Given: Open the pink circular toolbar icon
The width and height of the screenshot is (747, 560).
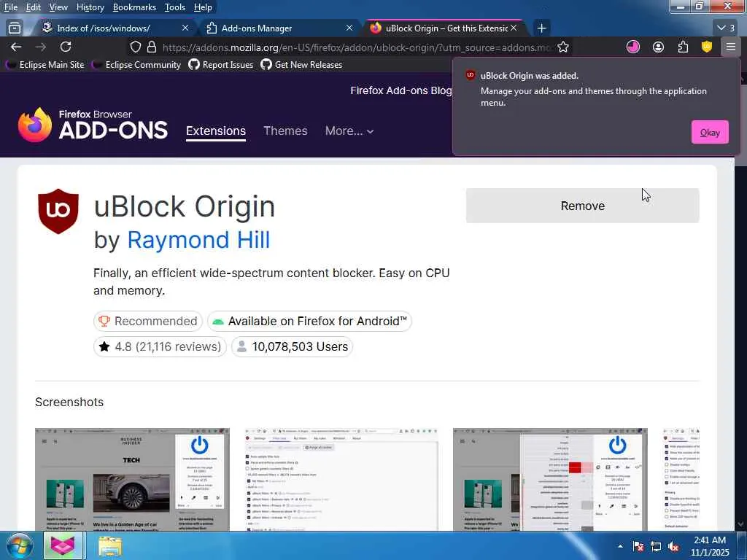Looking at the screenshot, I should (x=632, y=47).
